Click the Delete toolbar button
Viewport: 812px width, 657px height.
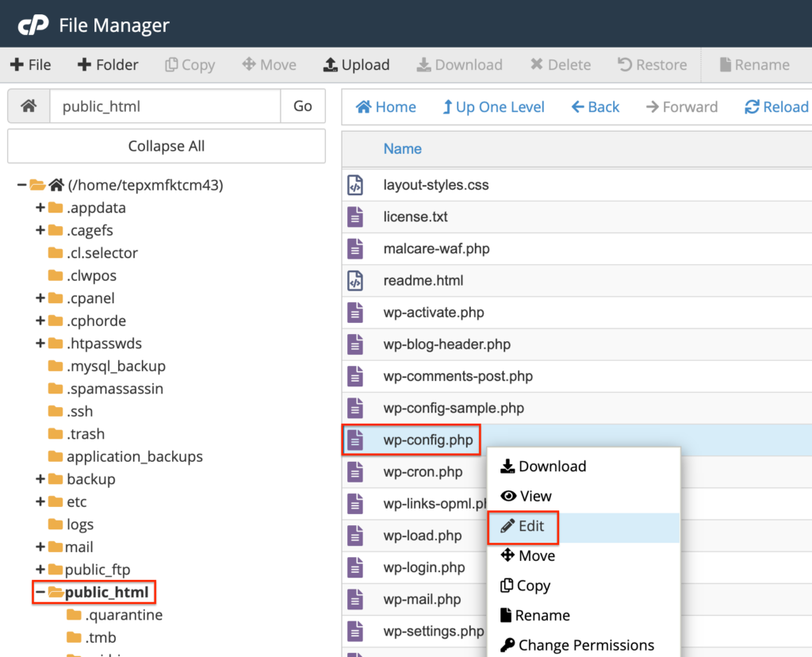point(561,65)
